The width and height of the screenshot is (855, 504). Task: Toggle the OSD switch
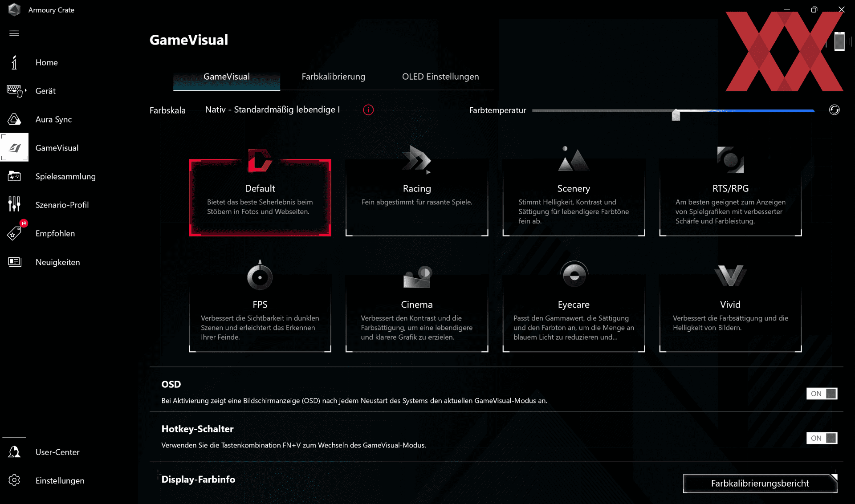(x=822, y=394)
